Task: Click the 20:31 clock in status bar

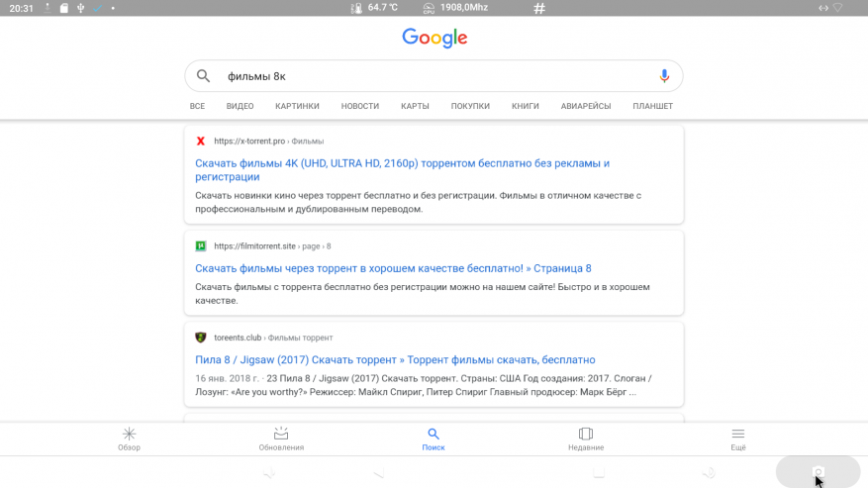Action: (22, 8)
